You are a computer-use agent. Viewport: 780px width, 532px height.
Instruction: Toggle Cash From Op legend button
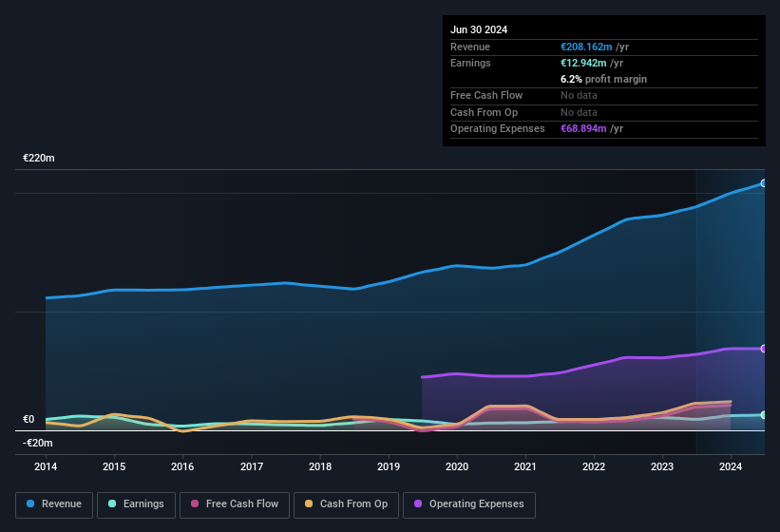coord(346,504)
